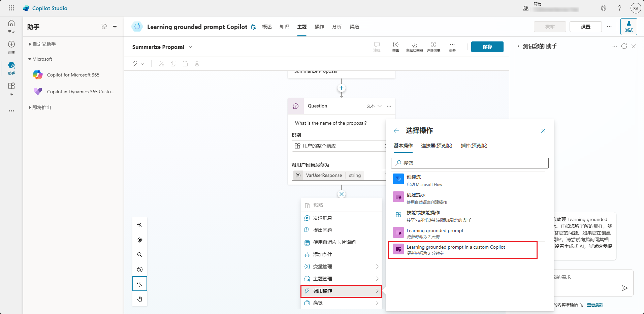Open the more options ellipsis in left rail
Image resolution: width=644 pixels, height=314 pixels.
(x=11, y=111)
